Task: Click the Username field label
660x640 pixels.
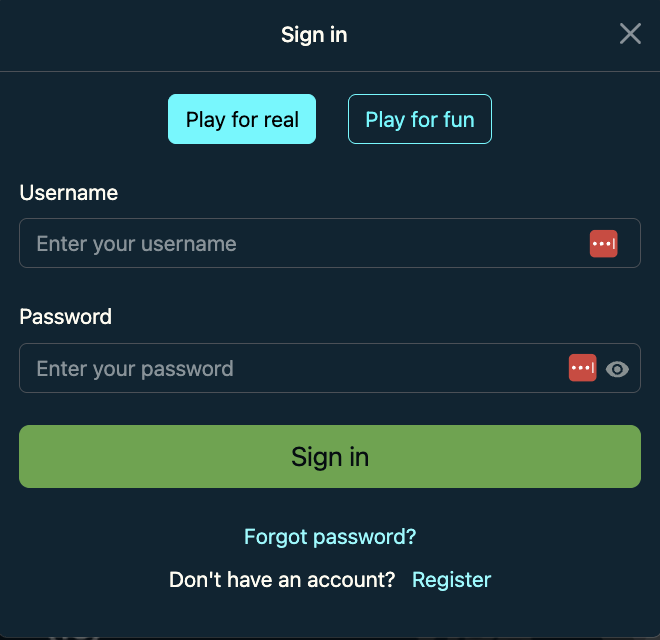Action: (69, 193)
